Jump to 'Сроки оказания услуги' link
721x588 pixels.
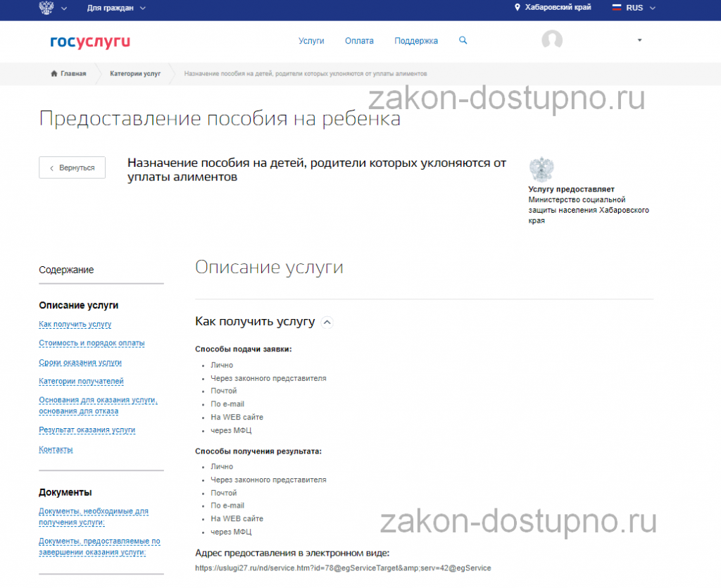click(80, 363)
